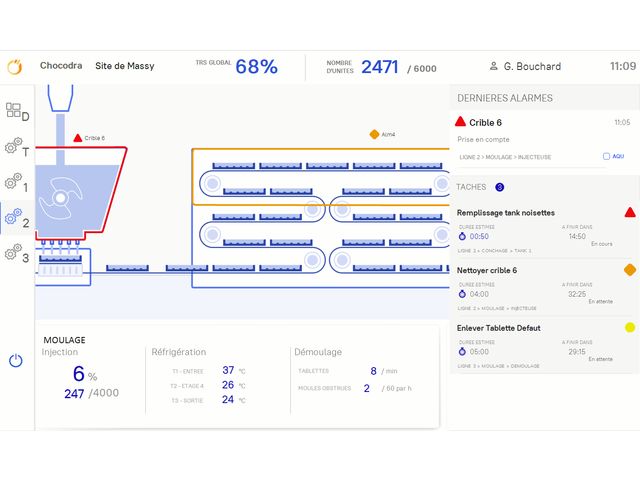Click the DERNIERES ALARMES panel header

click(505, 98)
